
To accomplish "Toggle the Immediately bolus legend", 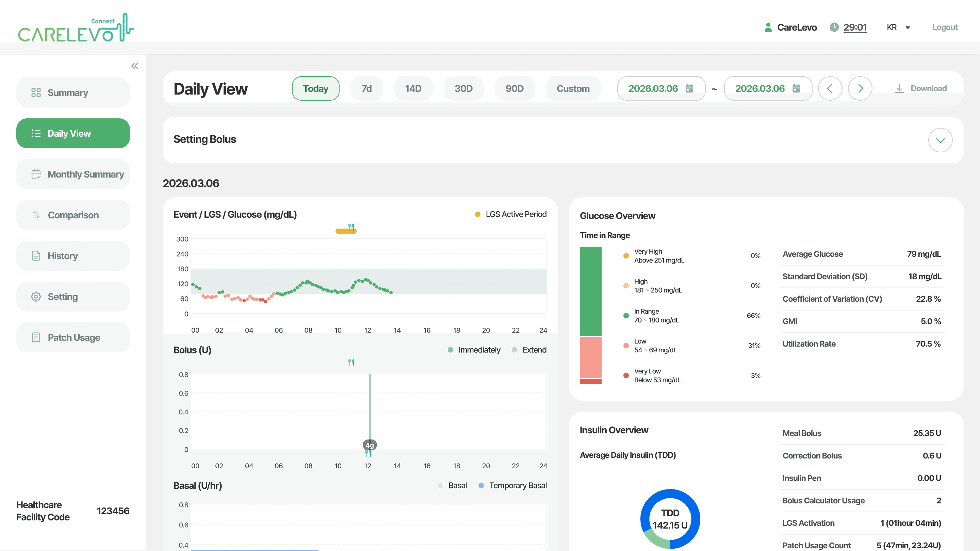I will click(474, 350).
